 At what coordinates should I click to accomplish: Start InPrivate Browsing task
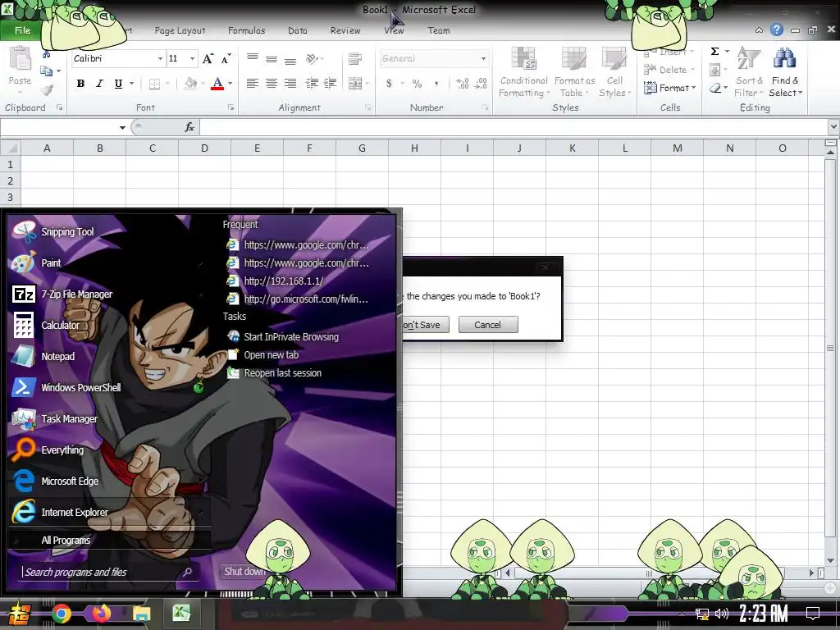(x=291, y=336)
